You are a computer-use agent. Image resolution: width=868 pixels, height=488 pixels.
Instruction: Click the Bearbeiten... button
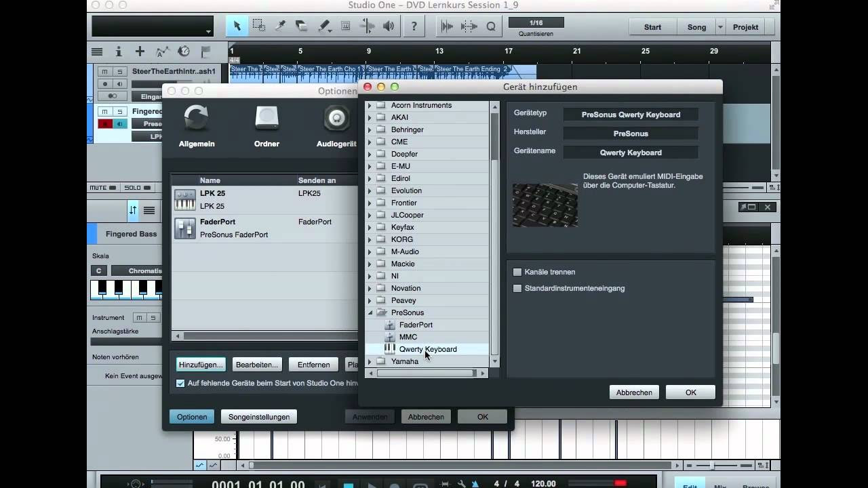click(257, 365)
